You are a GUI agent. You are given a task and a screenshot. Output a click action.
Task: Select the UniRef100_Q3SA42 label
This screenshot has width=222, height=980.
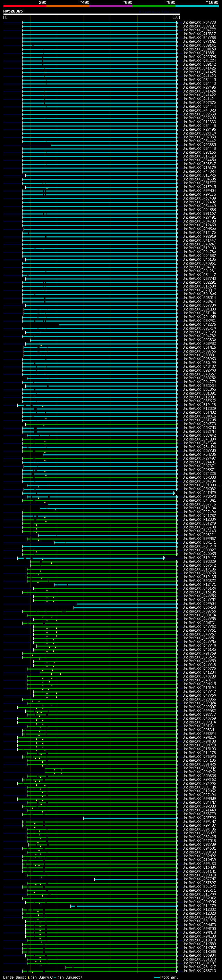(199, 435)
